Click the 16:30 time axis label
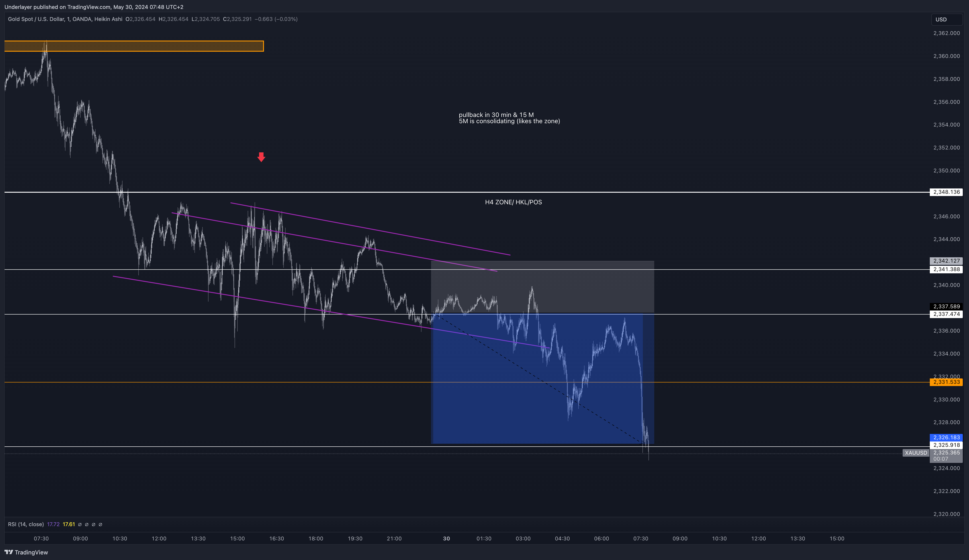The width and height of the screenshot is (969, 560). (276, 538)
